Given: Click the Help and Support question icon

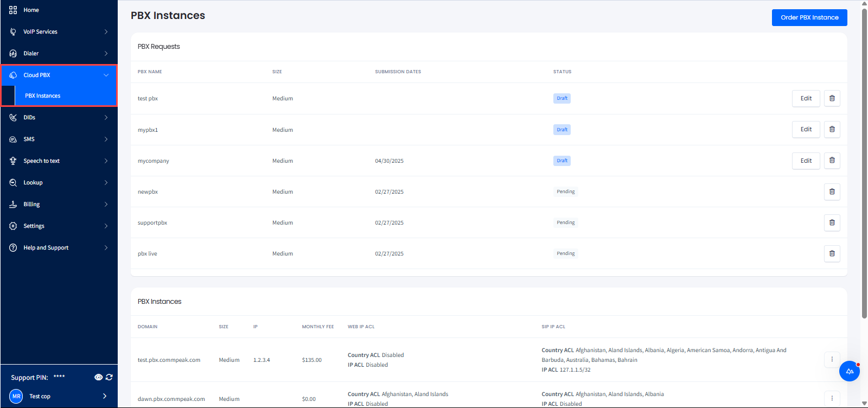Looking at the screenshot, I should 13,247.
